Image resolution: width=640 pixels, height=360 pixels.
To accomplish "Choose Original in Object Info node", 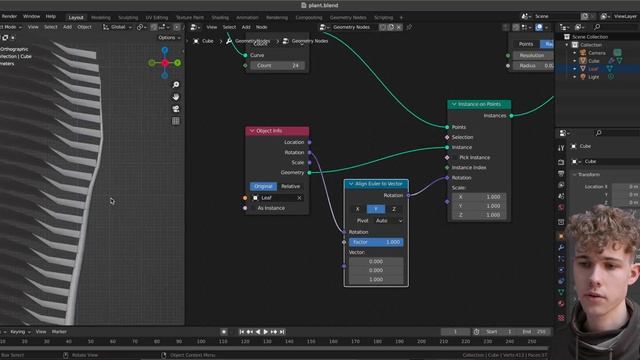I will [263, 186].
